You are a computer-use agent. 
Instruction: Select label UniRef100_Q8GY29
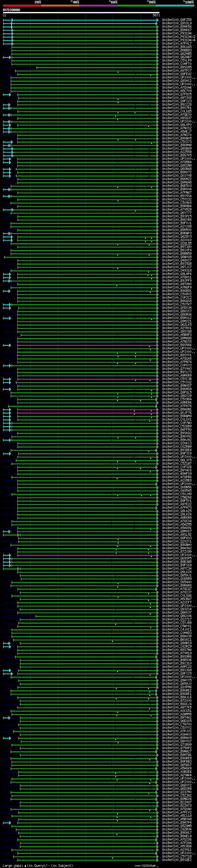click(x=177, y=396)
